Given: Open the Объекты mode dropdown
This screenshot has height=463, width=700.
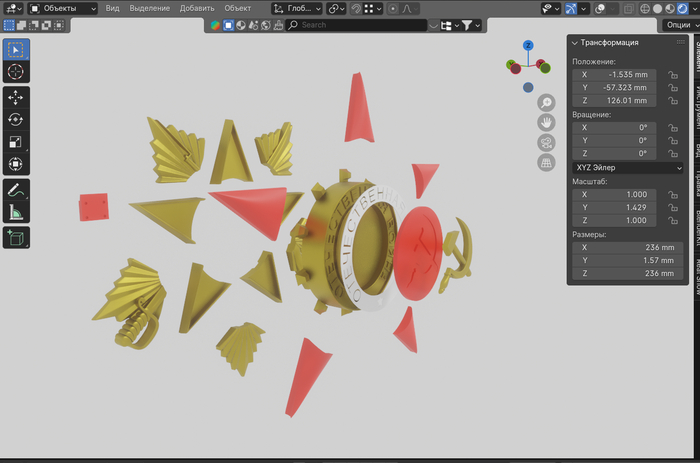Looking at the screenshot, I should pyautogui.click(x=63, y=8).
